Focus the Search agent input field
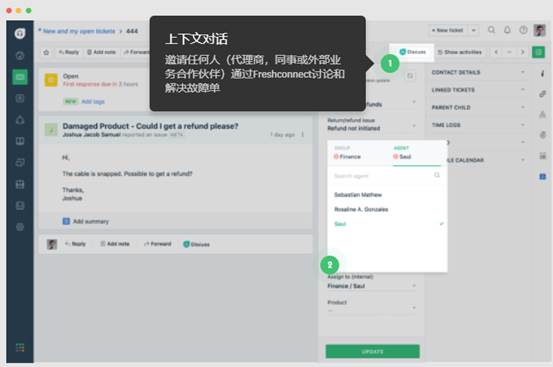Screen dimensions: 553x367 pyautogui.click(x=387, y=176)
